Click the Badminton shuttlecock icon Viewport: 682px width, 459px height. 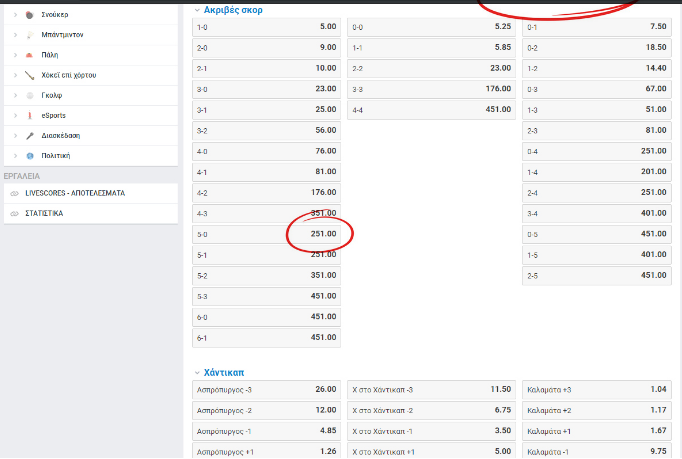(30, 35)
